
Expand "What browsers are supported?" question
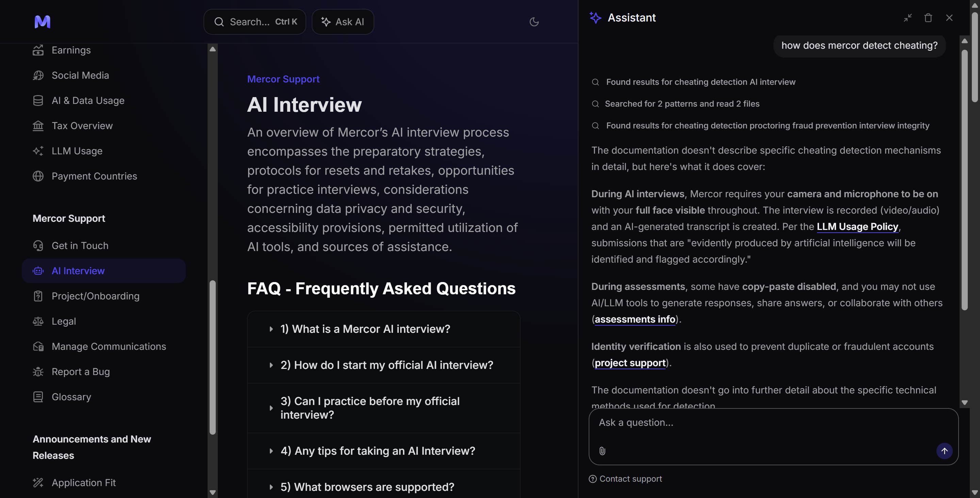[367, 487]
